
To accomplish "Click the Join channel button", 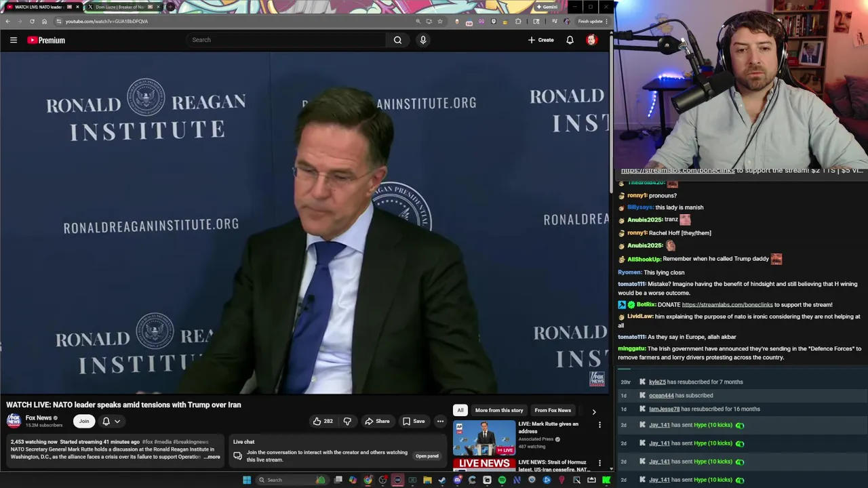I will [x=84, y=421].
